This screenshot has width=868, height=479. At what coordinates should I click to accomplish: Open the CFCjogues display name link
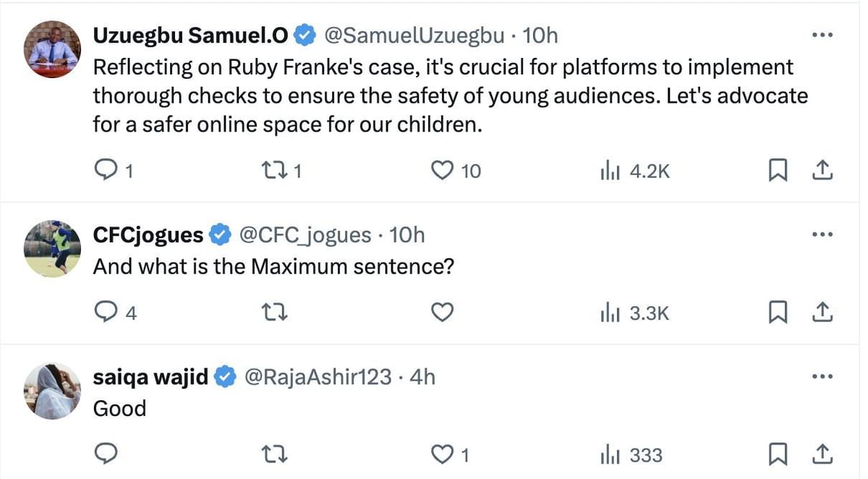[148, 234]
